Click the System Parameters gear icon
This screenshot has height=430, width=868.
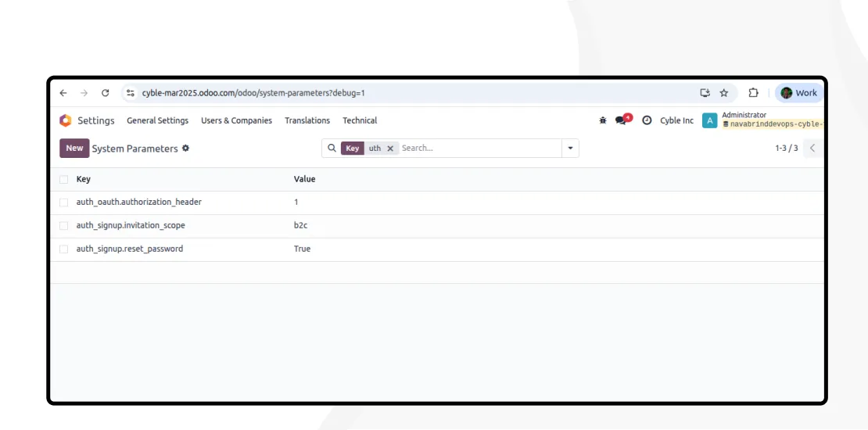pyautogui.click(x=185, y=148)
